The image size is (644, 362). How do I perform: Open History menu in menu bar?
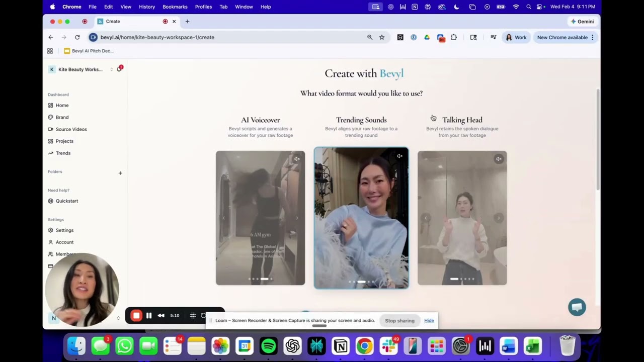coord(147,7)
